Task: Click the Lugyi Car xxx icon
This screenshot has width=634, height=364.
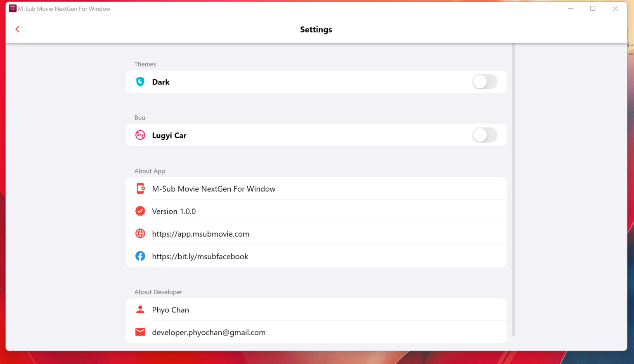Action: click(140, 135)
